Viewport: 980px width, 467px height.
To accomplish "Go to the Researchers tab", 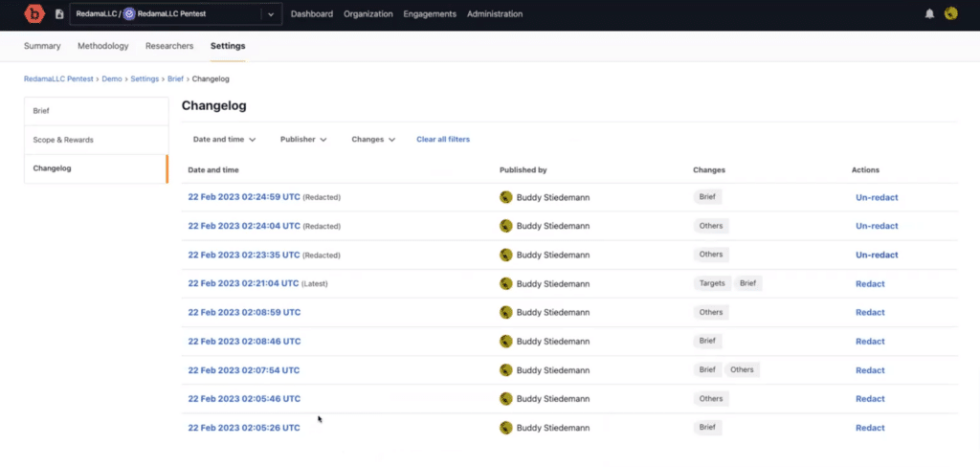I will [168, 46].
